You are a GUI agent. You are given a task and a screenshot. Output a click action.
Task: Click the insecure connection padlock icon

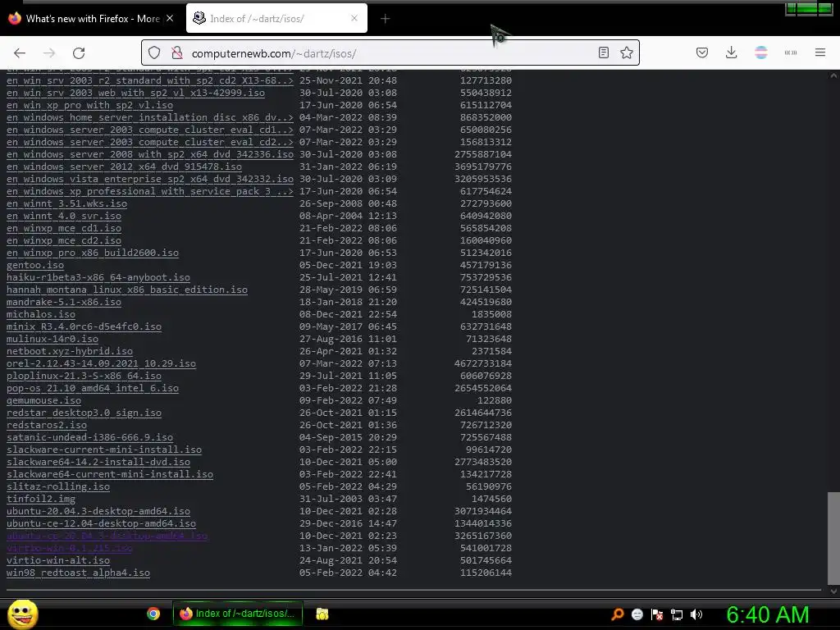coord(177,53)
